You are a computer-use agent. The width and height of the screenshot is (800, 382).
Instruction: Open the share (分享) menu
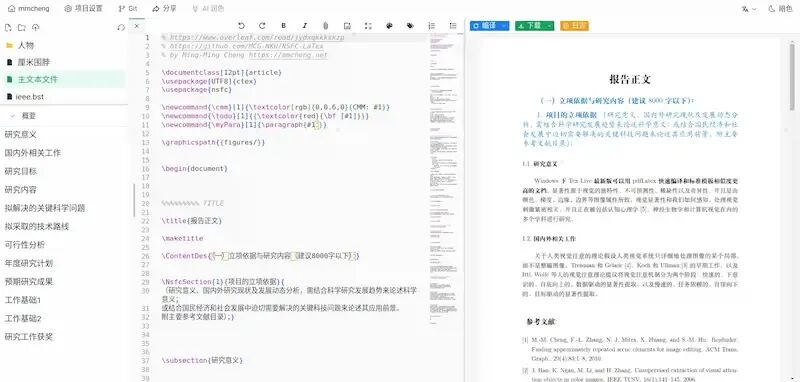[x=164, y=9]
